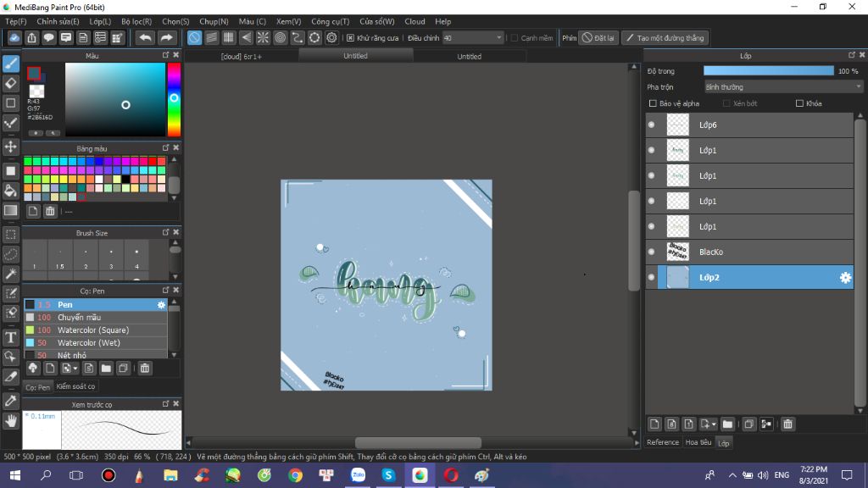This screenshot has width=868, height=488.
Task: Delete brush with trash icon in Cọ panel
Action: click(x=144, y=369)
